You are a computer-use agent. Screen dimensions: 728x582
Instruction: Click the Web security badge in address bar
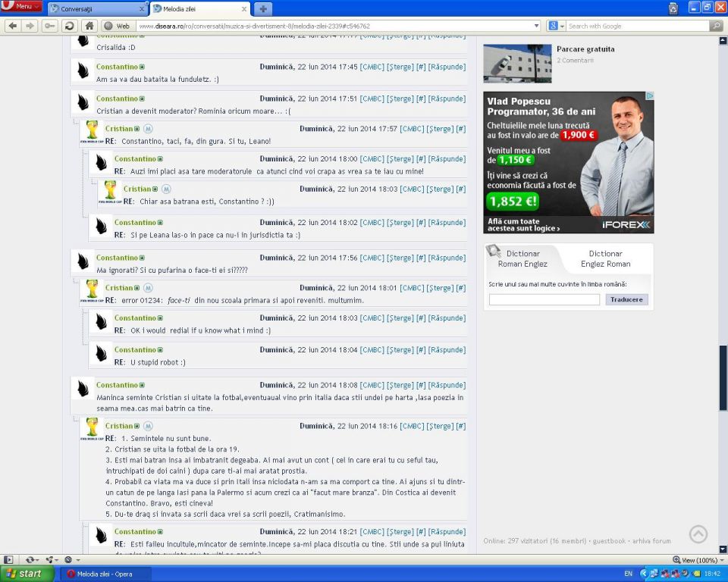117,26
